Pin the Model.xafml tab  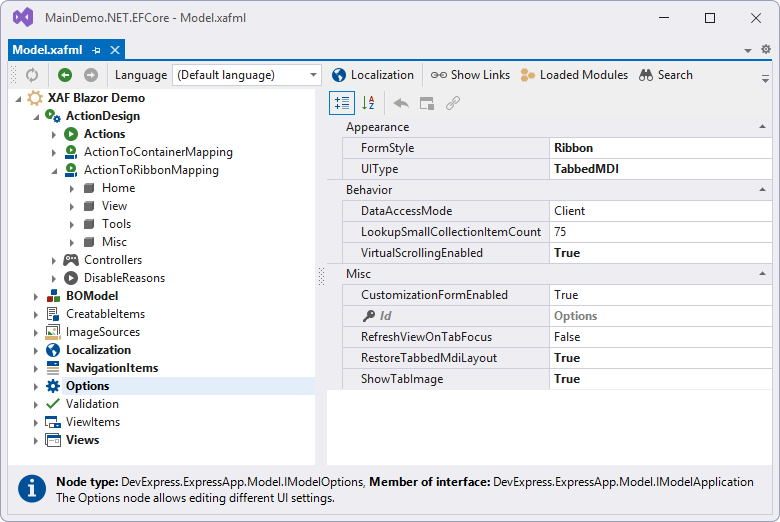(97, 50)
